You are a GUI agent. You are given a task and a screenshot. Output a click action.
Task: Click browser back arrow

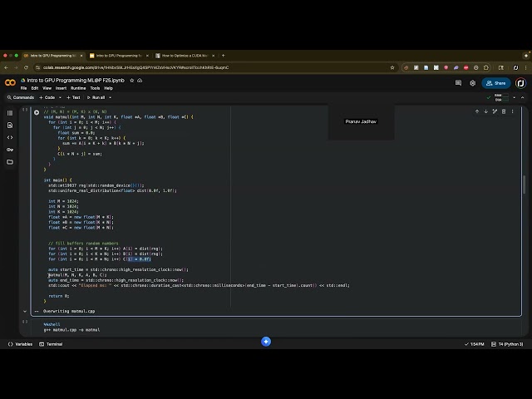pyautogui.click(x=6, y=67)
